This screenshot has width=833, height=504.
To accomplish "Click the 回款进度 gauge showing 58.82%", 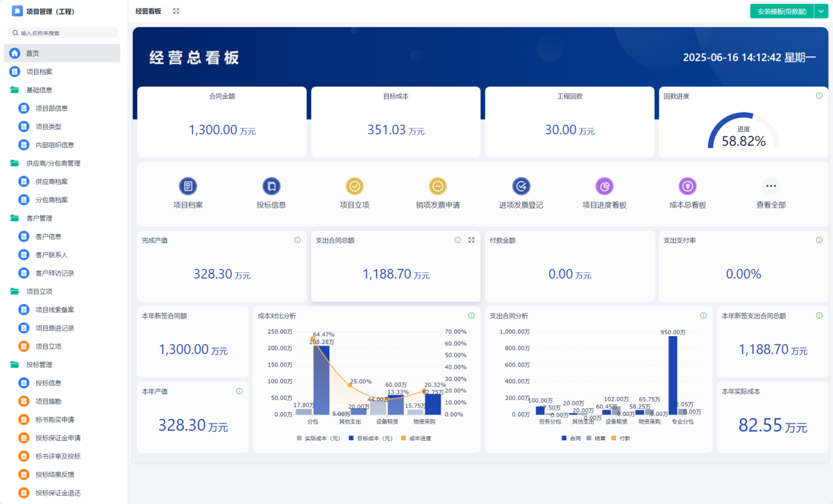I will pyautogui.click(x=743, y=132).
